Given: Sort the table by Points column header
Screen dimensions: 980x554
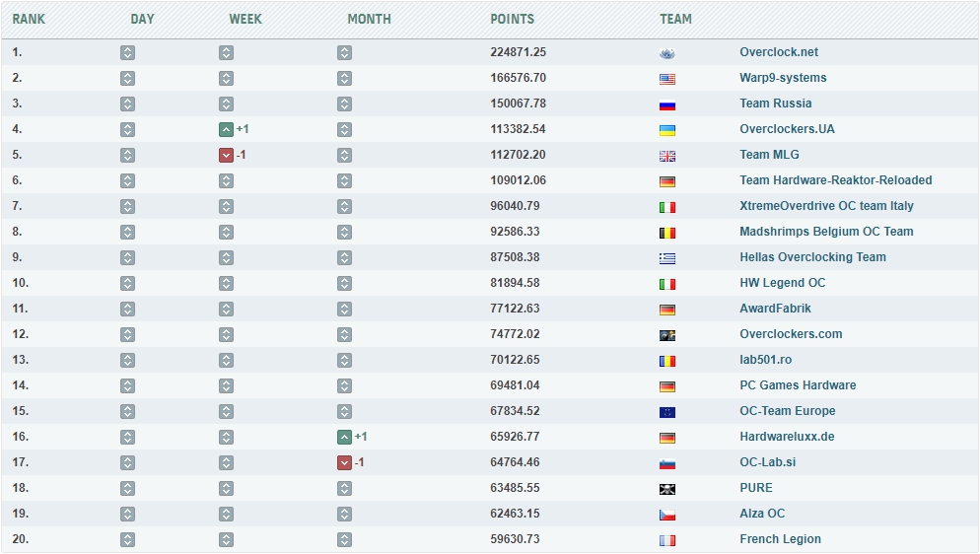Looking at the screenshot, I should pyautogui.click(x=512, y=19).
